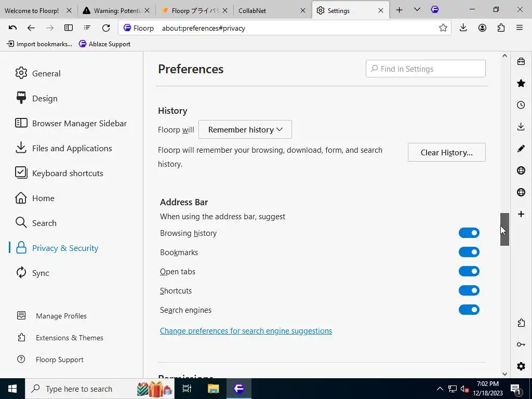The width and height of the screenshot is (532, 399).
Task: Click the Clear History... button
Action: coord(446,152)
